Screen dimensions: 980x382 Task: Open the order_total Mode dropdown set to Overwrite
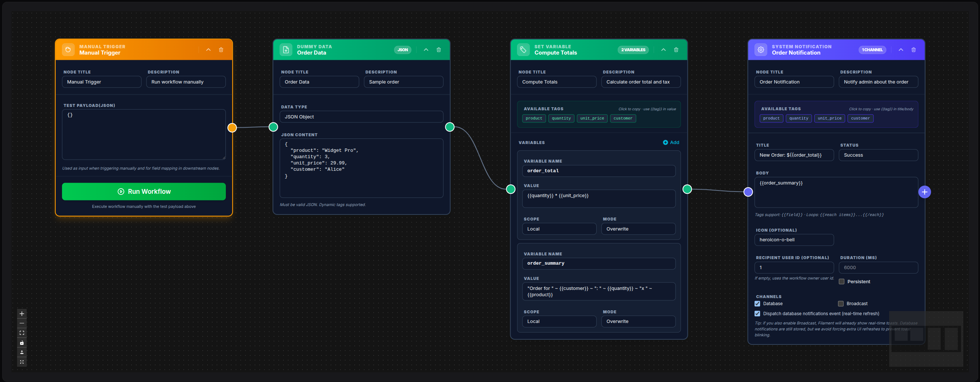click(639, 229)
